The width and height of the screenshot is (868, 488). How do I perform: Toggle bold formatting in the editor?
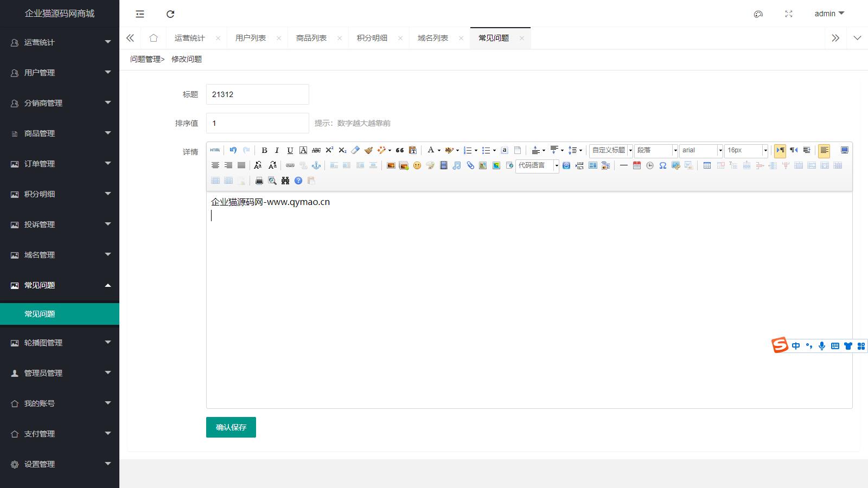264,150
